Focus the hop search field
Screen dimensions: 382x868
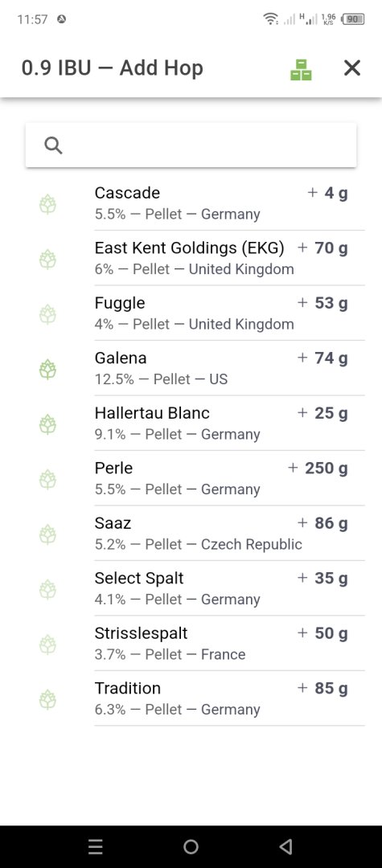coord(191,145)
